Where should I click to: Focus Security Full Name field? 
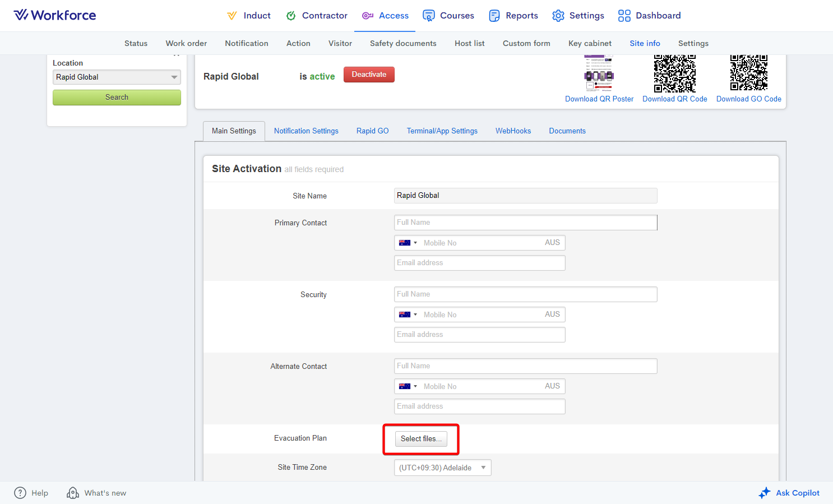coord(526,294)
